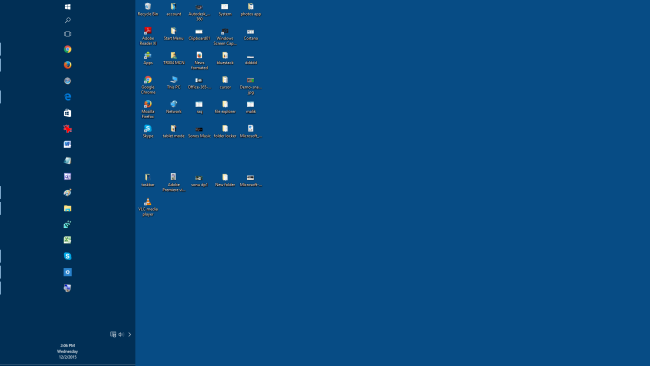Open the Word icon in taskbar
This screenshot has height=366, width=650.
click(x=68, y=145)
